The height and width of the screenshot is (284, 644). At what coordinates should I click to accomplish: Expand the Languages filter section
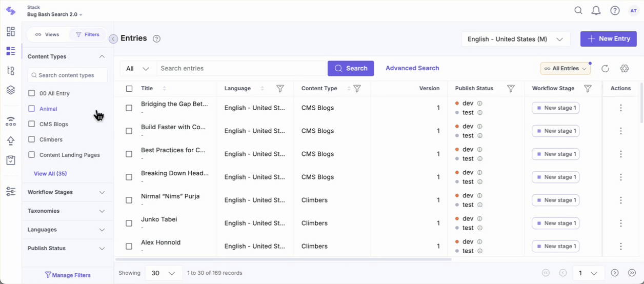pyautogui.click(x=102, y=230)
